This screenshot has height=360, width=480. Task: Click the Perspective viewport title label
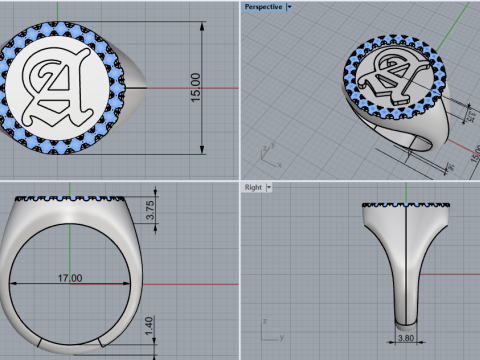pyautogui.click(x=263, y=7)
